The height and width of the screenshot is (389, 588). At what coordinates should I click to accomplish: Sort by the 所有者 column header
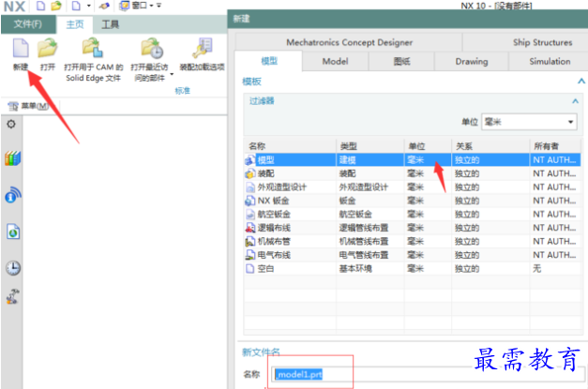555,146
